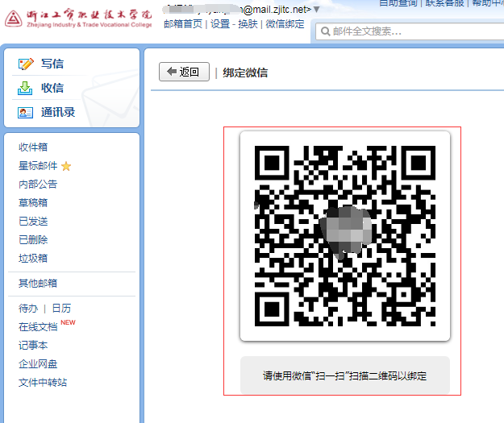Screen dimensions: 504x423
Task: Click the compose mail (写信) pencil icon
Action: pyautogui.click(x=26, y=64)
